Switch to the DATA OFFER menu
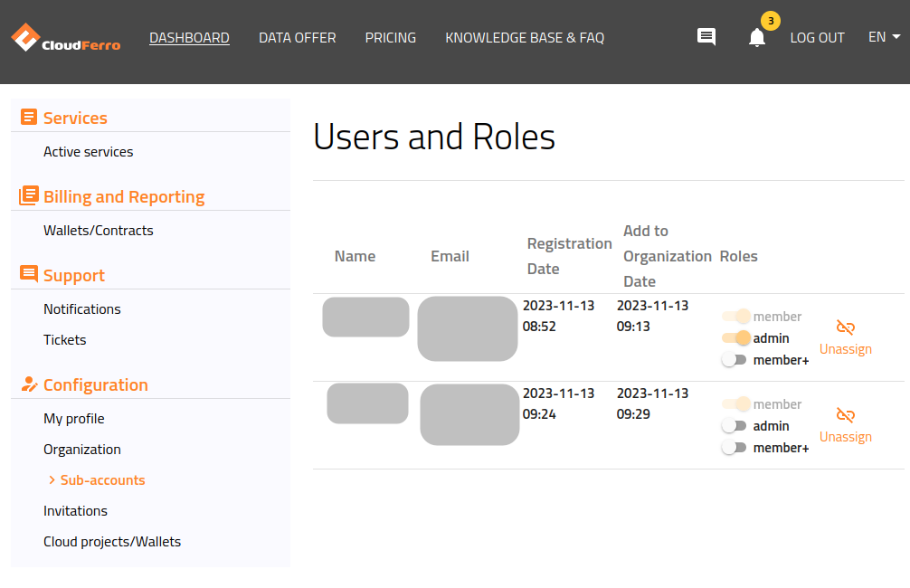 (x=297, y=37)
